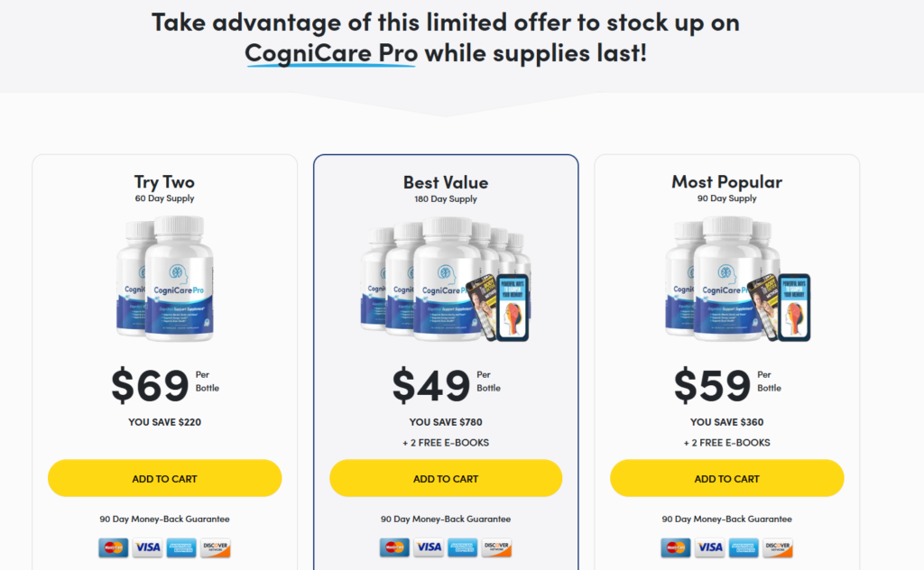Viewport: 924px width, 570px height.
Task: Click American Express icon under Best Value package
Action: [463, 547]
